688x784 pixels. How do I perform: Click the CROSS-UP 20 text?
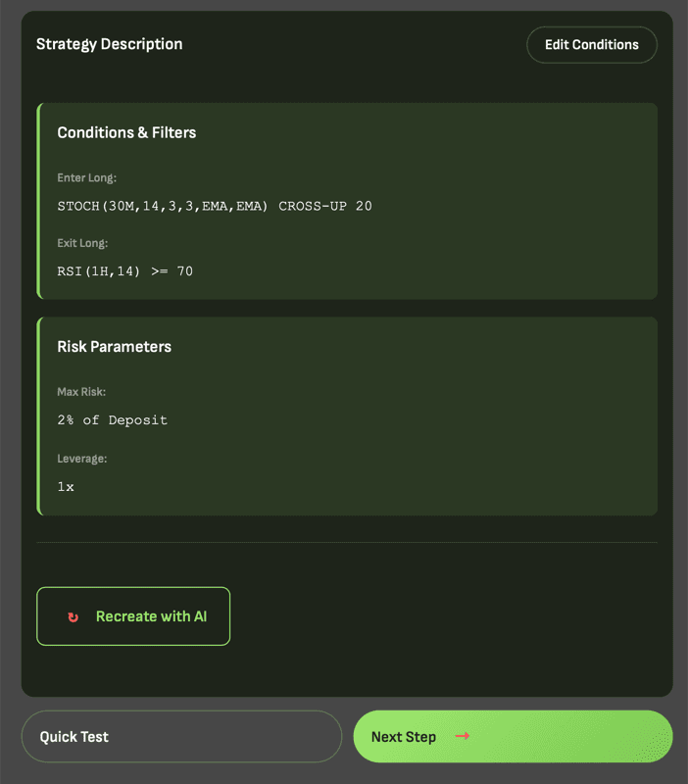point(329,206)
